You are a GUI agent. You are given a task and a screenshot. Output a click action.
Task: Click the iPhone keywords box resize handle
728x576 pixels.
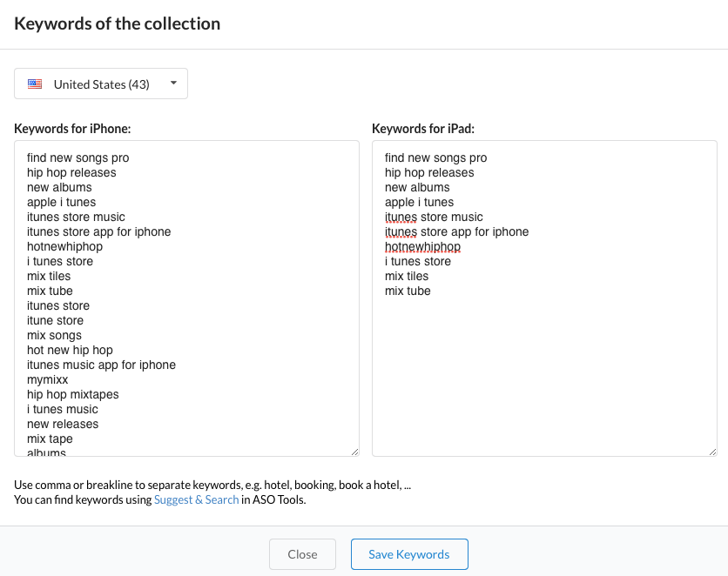354,451
